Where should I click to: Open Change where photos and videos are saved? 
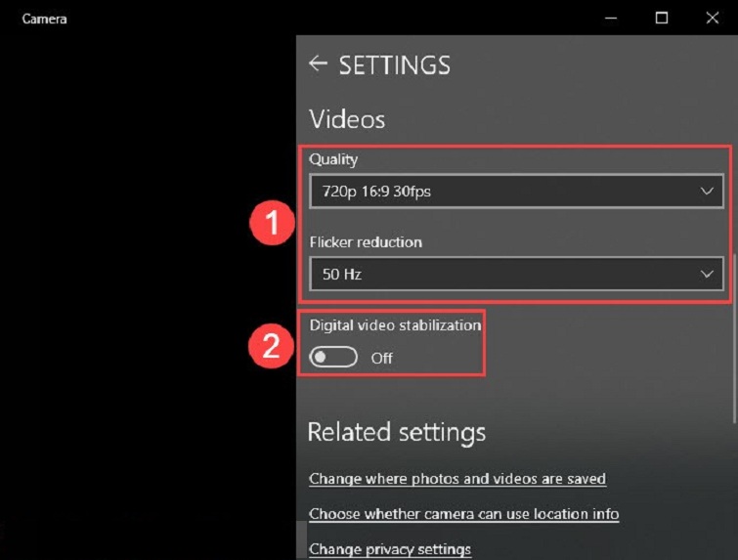457,479
